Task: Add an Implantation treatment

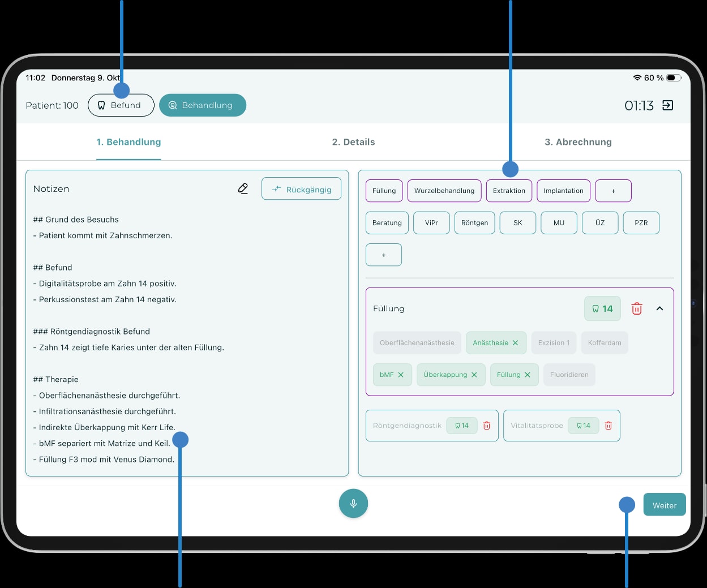Action: (563, 191)
